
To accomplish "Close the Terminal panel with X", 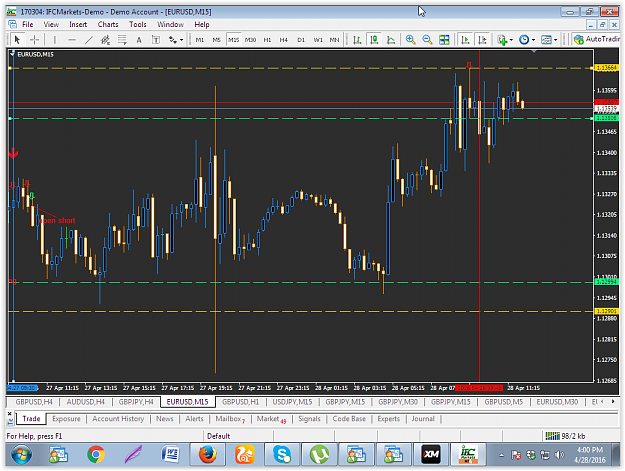I will [10, 414].
